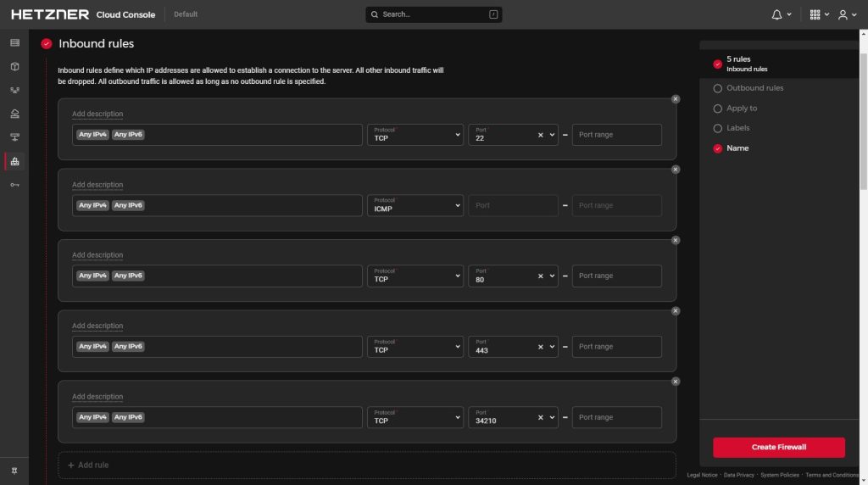Viewport: 868px width, 485px height.
Task: Remove the port 22 inbound rule
Action: [x=676, y=99]
